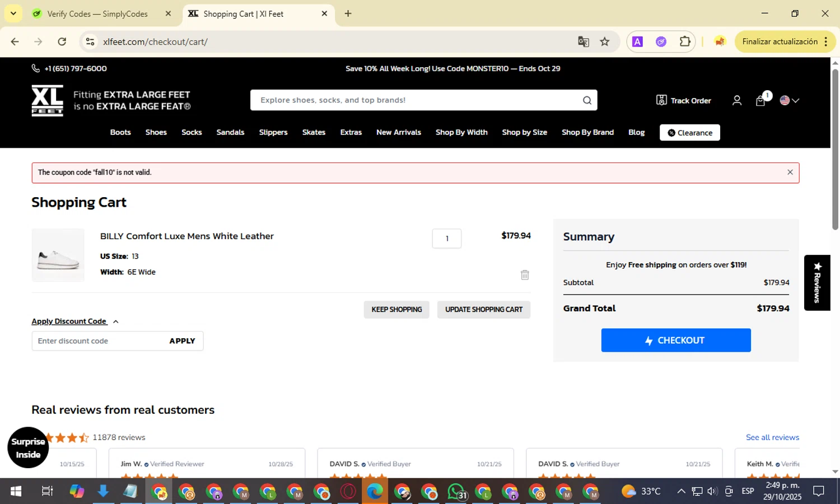Open the WhatsApp taskbar icon
The height and width of the screenshot is (504, 840).
pyautogui.click(x=457, y=492)
